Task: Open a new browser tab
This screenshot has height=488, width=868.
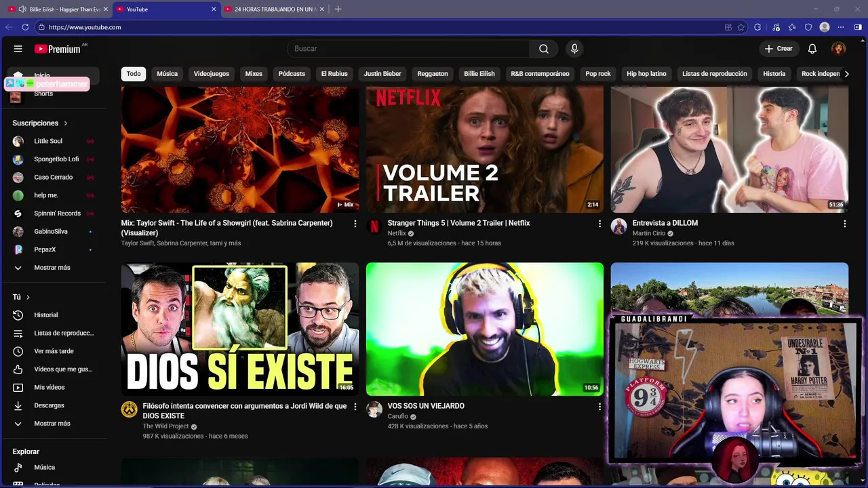Action: 338,9
